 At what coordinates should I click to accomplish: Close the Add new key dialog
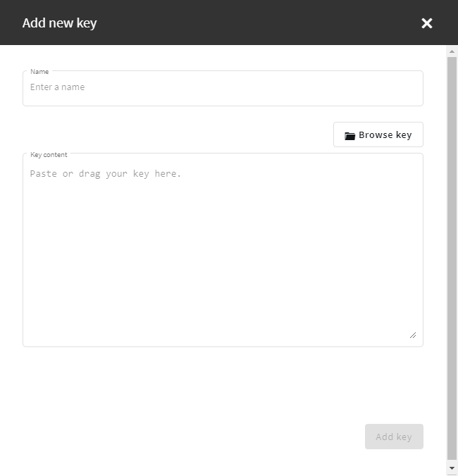click(x=427, y=23)
